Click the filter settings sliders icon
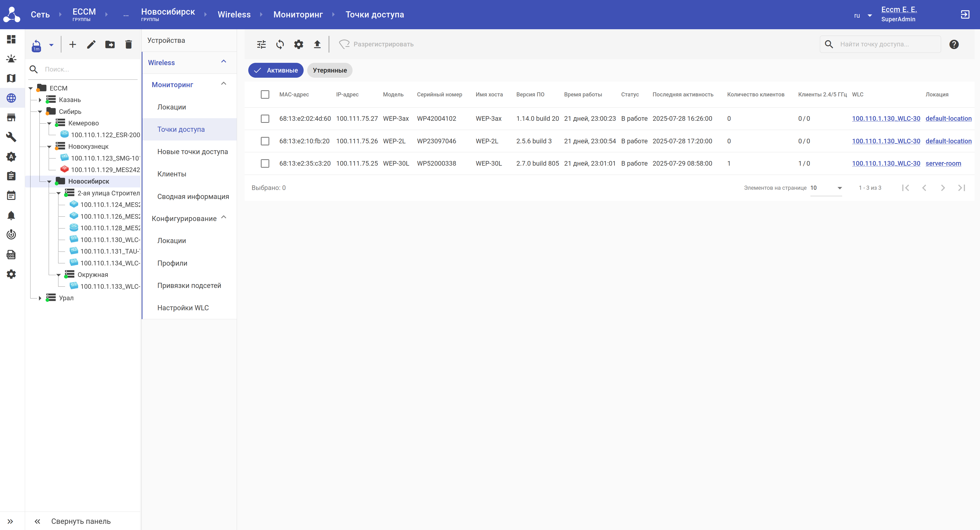Screen dimensions: 980x530 [261, 44]
